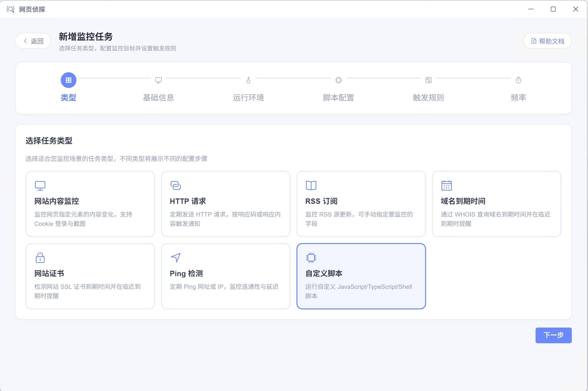Close the 网页侦探 window

(576, 9)
